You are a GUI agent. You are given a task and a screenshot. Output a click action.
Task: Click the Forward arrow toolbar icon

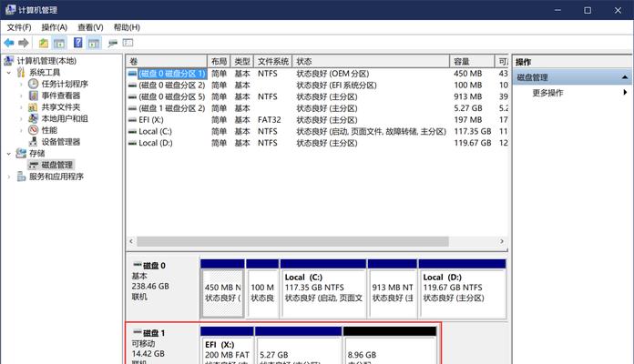(x=24, y=43)
